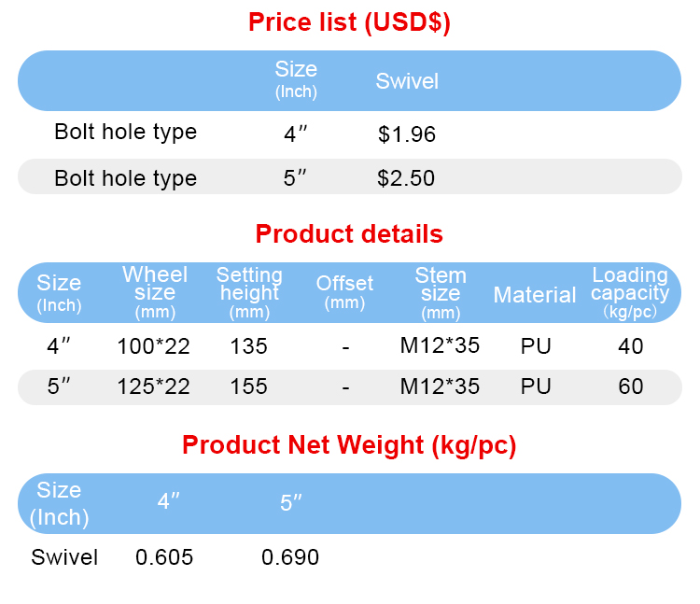The height and width of the screenshot is (604, 700).
Task: Click the "Stem size" column header
Action: click(x=441, y=291)
